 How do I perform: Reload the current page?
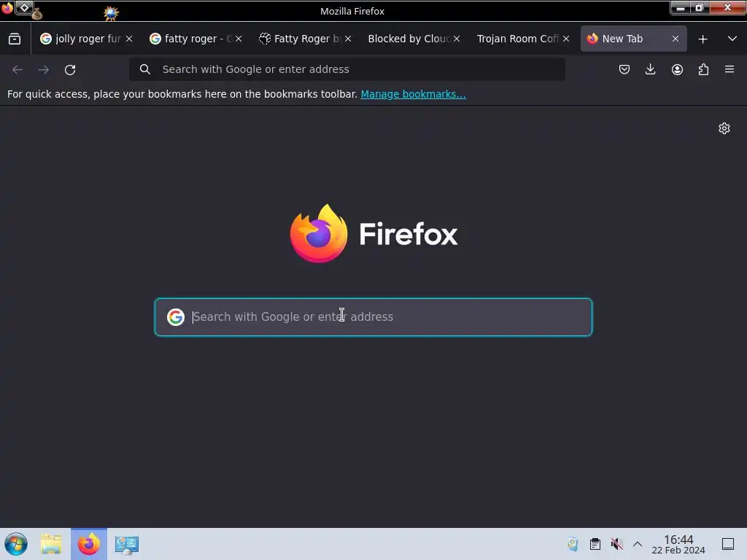coord(70,69)
